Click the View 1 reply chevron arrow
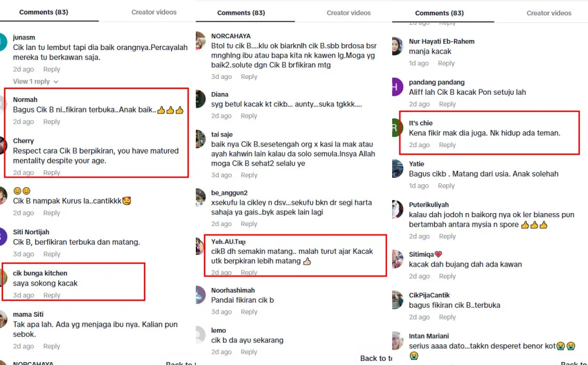The width and height of the screenshot is (588, 365). (x=56, y=82)
